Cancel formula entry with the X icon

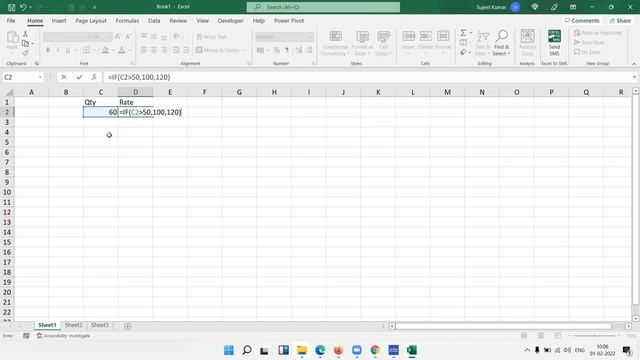click(64, 77)
